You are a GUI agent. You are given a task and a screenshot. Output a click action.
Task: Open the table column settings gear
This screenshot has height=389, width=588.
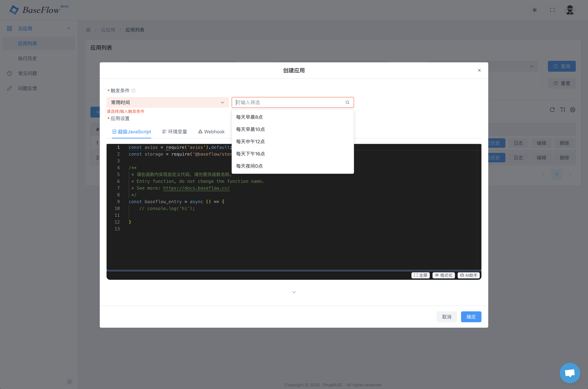(x=573, y=110)
